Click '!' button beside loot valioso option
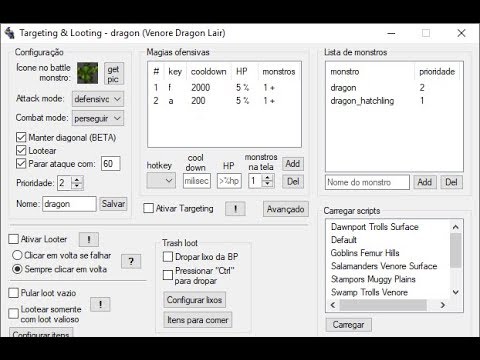The width and height of the screenshot is (480, 360). point(100,304)
